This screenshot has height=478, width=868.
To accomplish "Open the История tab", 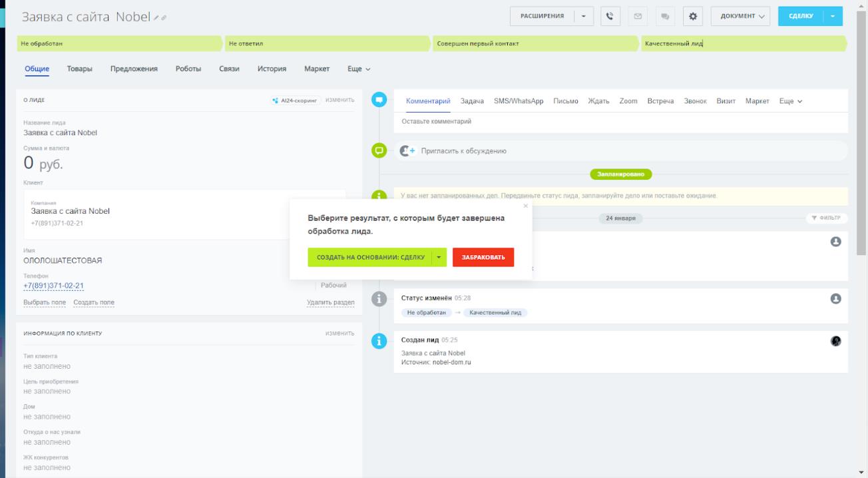I will tap(272, 69).
